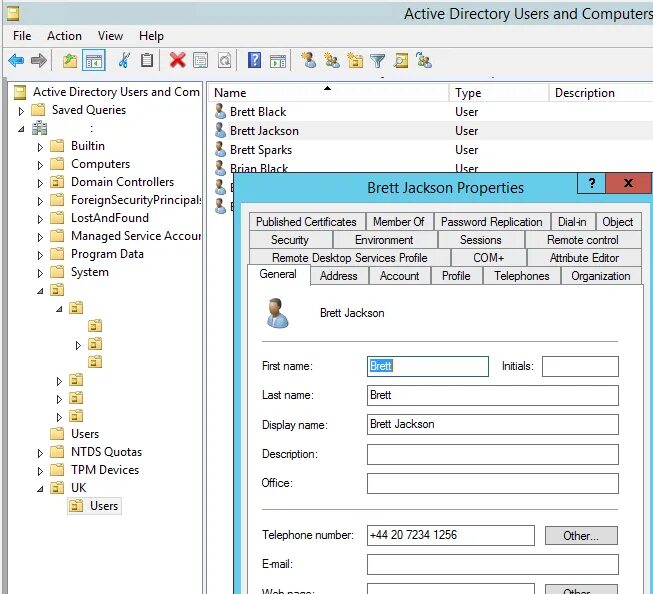The image size is (653, 594).
Task: Click the Find objects toolbar icon
Action: (x=401, y=61)
